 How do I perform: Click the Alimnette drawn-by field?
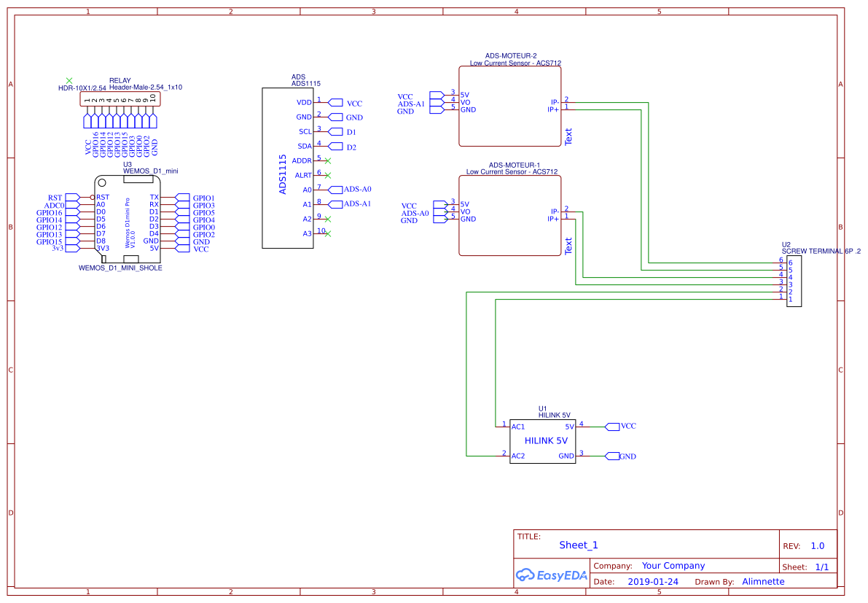pos(763,581)
